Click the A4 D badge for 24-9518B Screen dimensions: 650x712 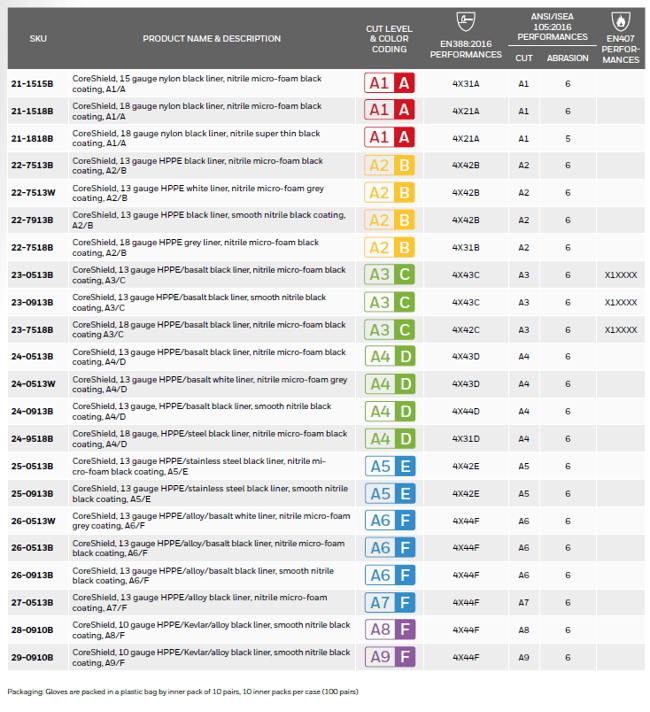tap(390, 439)
